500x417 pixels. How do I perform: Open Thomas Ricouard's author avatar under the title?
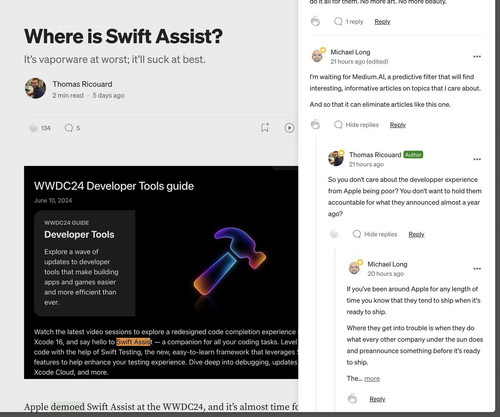point(35,88)
